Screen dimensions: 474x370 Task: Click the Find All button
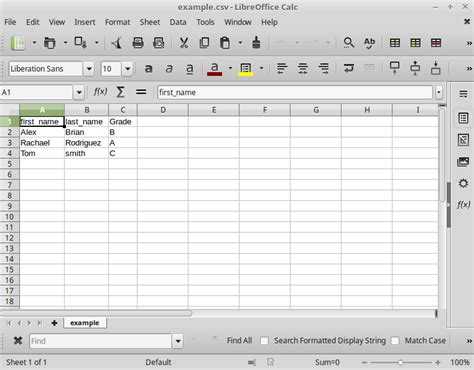(x=239, y=341)
